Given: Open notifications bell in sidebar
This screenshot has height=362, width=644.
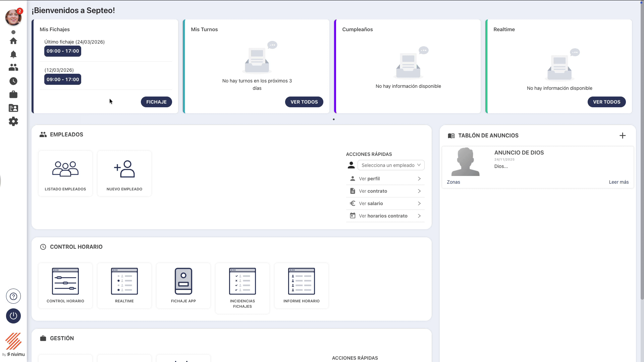Looking at the screenshot, I should [13, 54].
